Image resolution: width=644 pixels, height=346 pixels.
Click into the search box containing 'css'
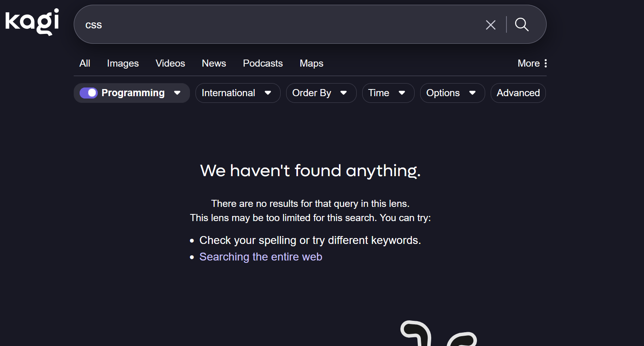276,25
